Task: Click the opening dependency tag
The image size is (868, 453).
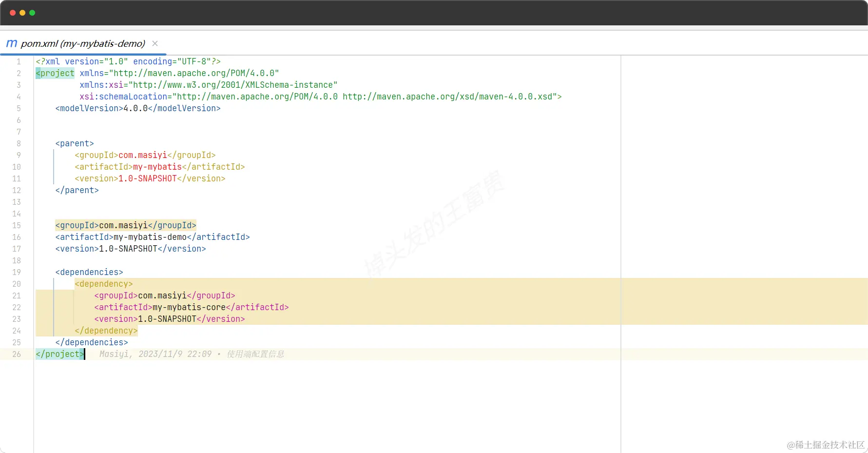Action: [x=104, y=284]
